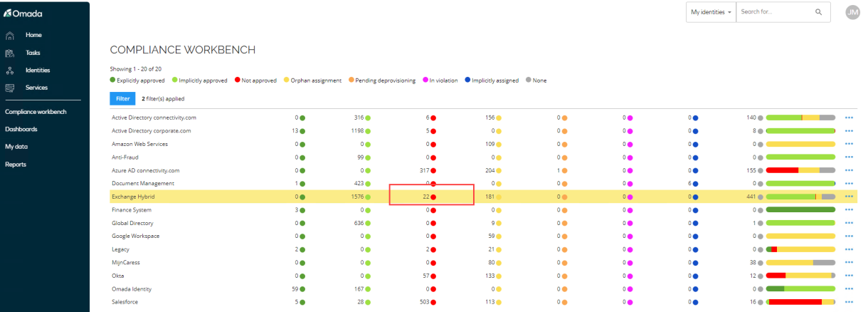Open more options for Document Management
Viewport: 868px width, 312px height.
point(849,184)
